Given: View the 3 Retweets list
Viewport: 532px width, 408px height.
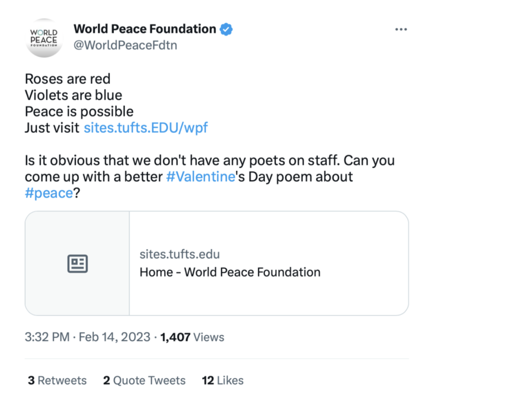Looking at the screenshot, I should click(x=57, y=380).
